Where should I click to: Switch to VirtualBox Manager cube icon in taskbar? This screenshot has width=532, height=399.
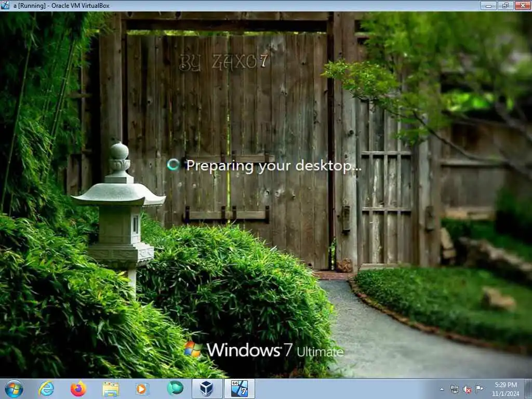(x=207, y=389)
